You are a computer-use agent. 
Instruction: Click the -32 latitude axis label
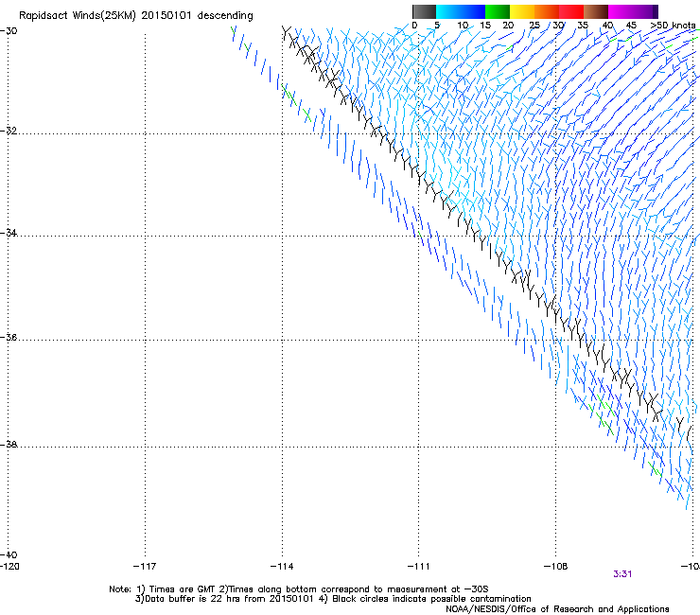9,131
